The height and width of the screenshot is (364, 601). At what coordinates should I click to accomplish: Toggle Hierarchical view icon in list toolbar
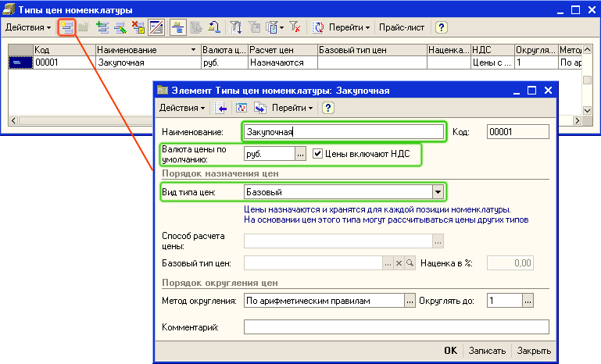(178, 27)
